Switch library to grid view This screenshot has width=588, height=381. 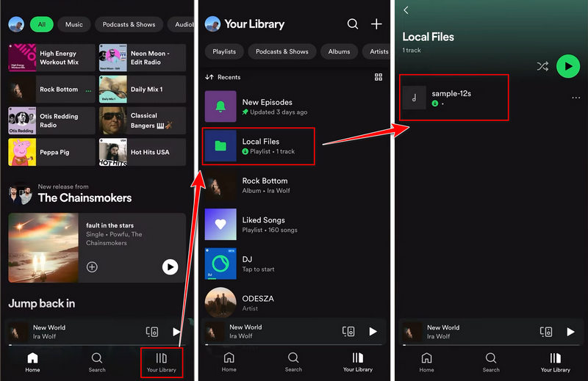(379, 77)
